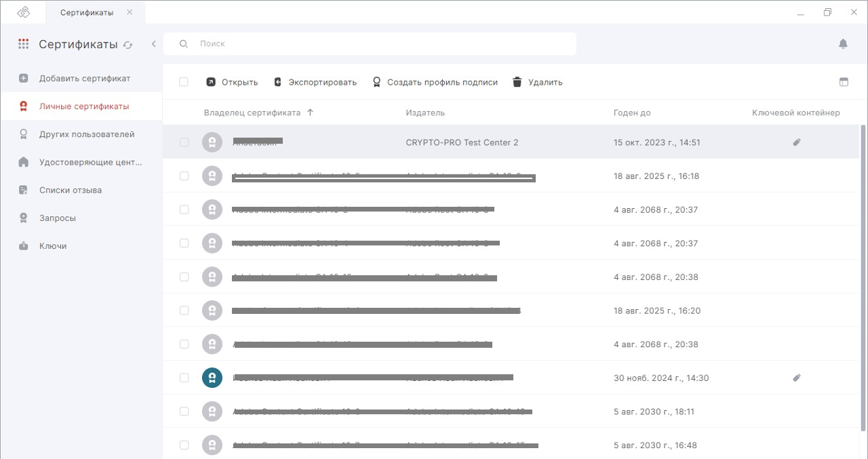The height and width of the screenshot is (459, 868).
Task: Open the app grid menu icon
Action: tap(24, 44)
